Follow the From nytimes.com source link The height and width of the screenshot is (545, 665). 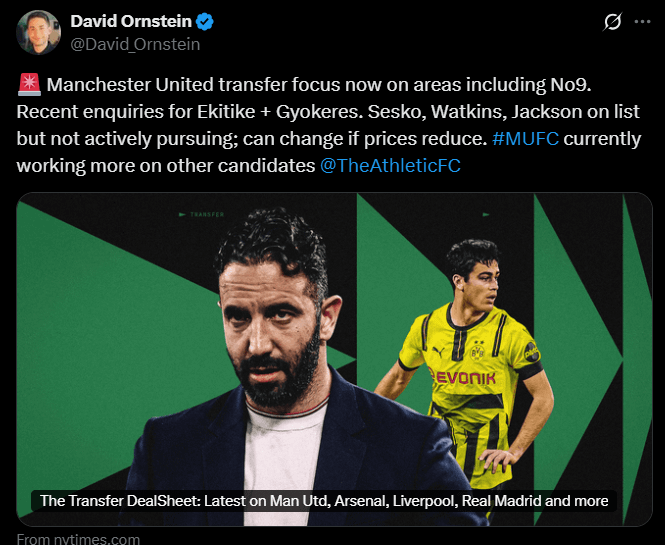click(x=78, y=539)
